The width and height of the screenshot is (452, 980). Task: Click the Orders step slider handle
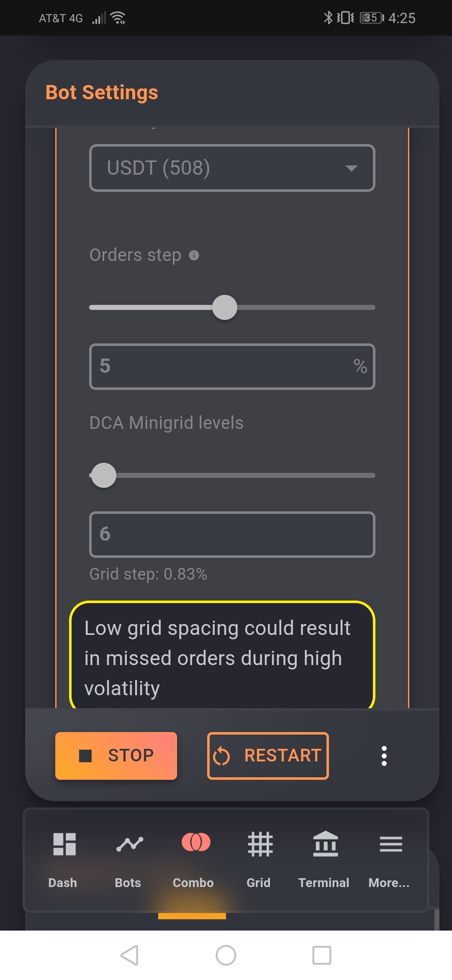[225, 307]
